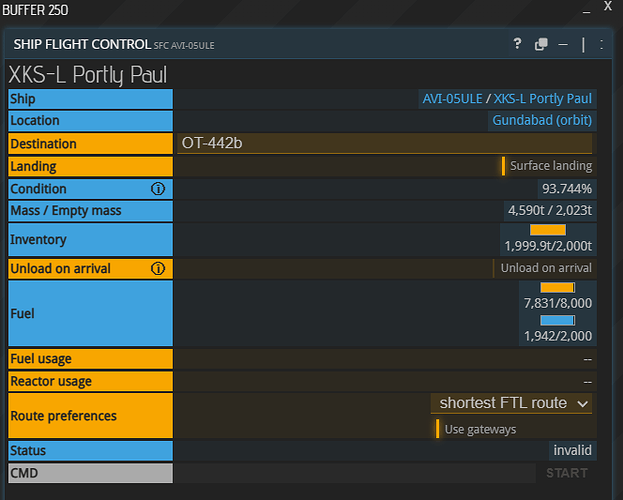623x500 pixels.
Task: Open the XKS-L Portly Paul ship link
Action: click(x=543, y=99)
